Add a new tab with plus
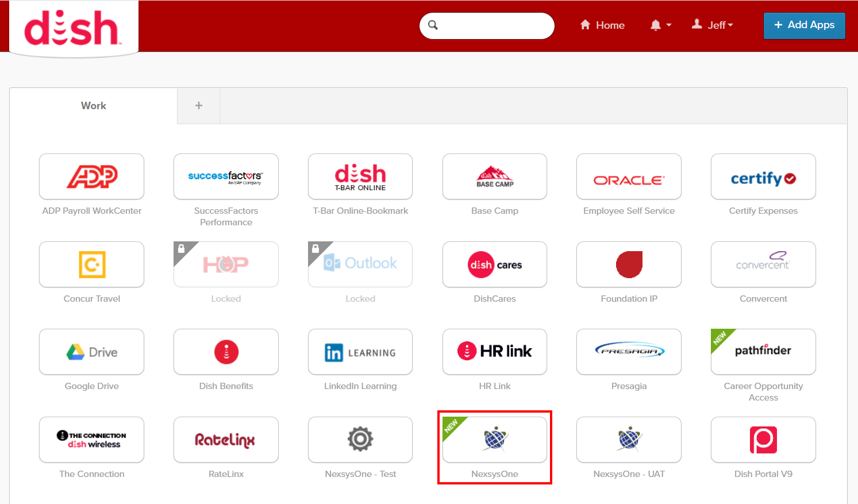Image resolution: width=858 pixels, height=504 pixels. tap(199, 106)
